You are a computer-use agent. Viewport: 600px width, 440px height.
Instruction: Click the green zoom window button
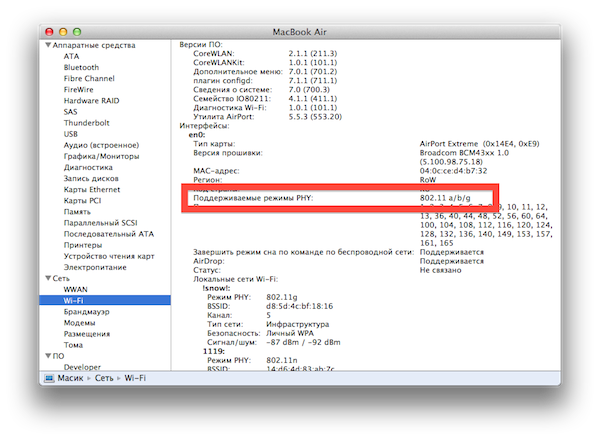pos(77,32)
